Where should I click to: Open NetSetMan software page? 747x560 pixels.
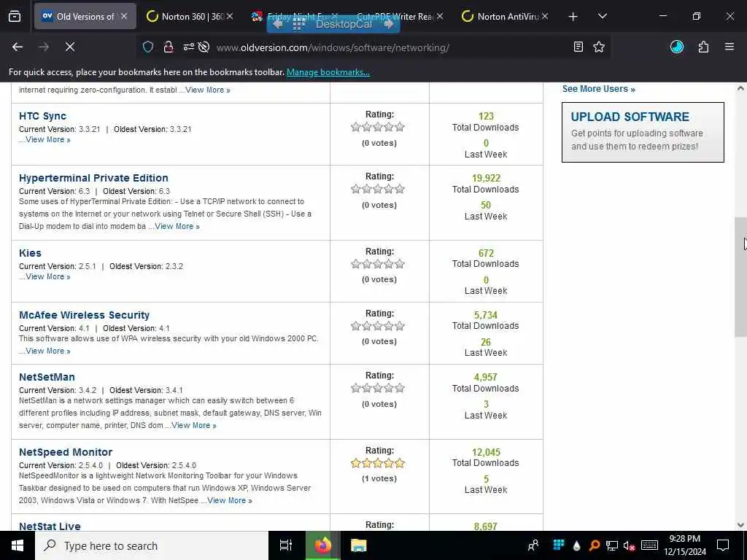click(x=47, y=377)
